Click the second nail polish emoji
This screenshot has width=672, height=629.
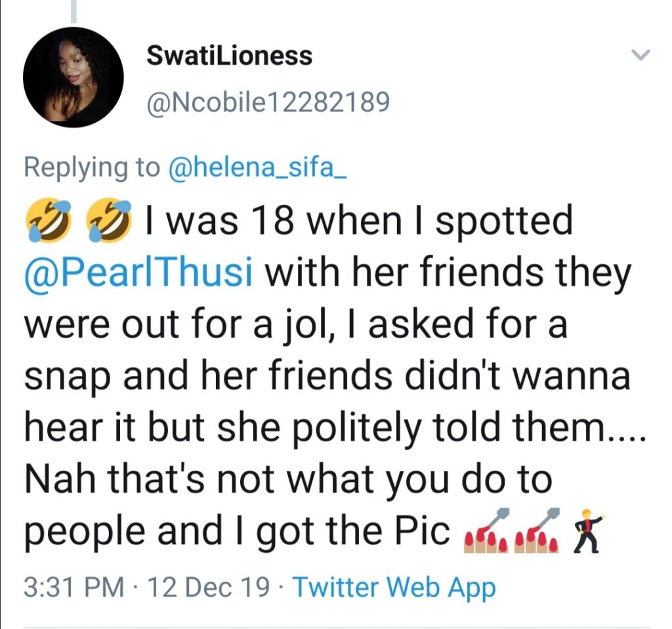[537, 530]
